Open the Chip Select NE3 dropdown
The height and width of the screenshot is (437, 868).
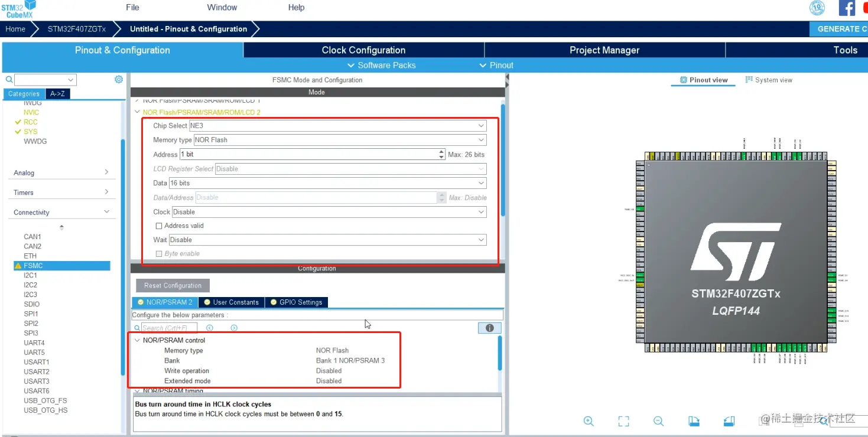pos(337,126)
